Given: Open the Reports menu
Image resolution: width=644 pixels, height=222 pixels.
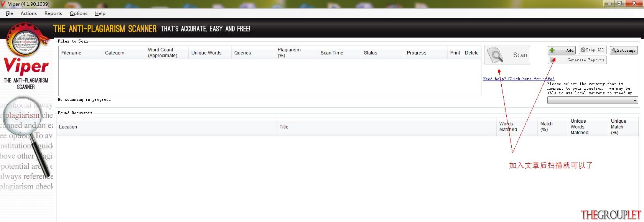Looking at the screenshot, I should click(x=53, y=13).
